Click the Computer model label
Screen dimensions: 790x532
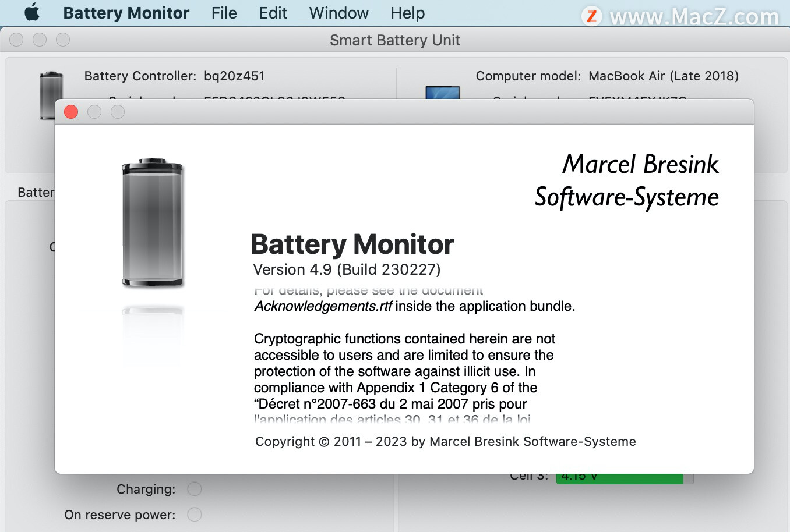pyautogui.click(x=528, y=76)
